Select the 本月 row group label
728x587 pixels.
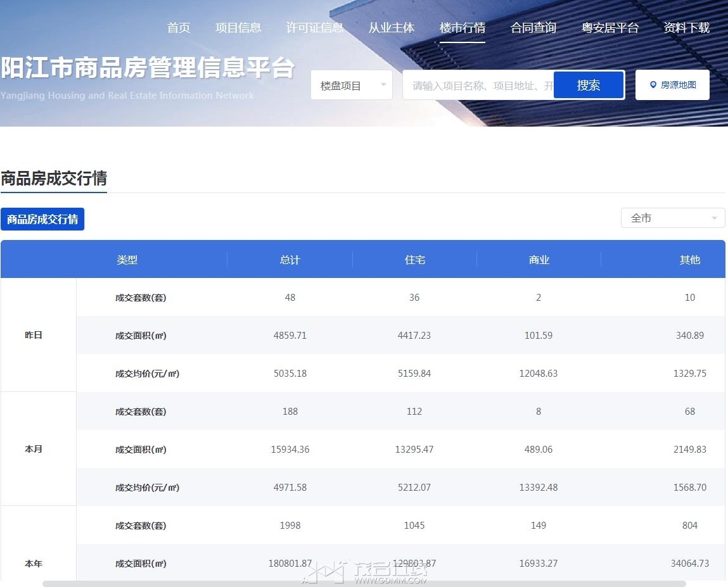pos(34,449)
